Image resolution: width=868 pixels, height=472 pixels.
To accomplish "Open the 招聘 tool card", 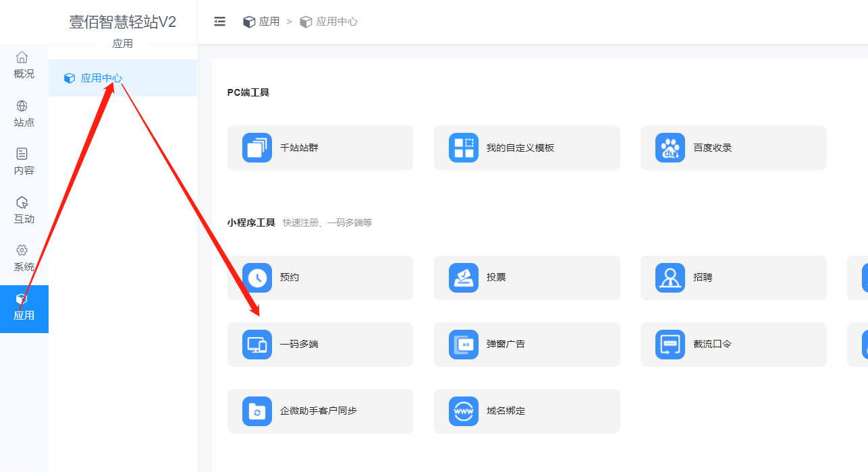I will coord(734,278).
